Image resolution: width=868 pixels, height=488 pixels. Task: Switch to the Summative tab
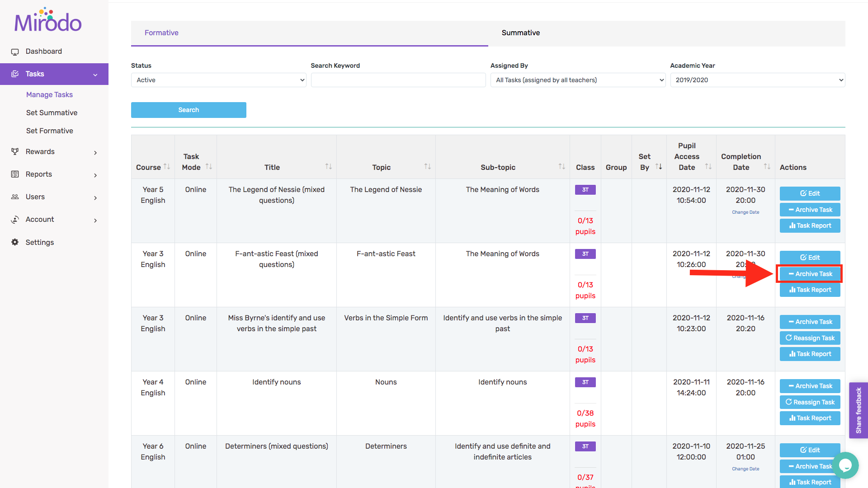(520, 33)
